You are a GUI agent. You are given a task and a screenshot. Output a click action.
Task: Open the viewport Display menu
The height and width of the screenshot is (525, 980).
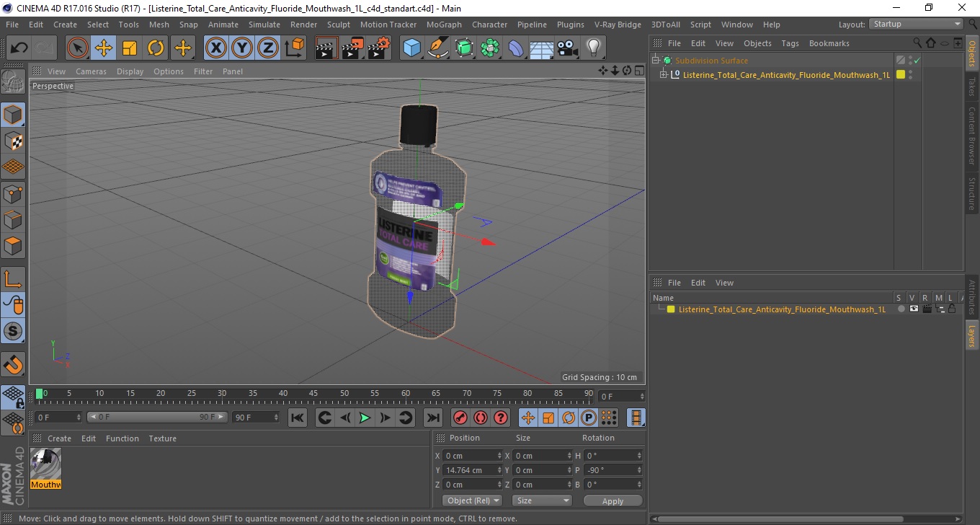point(130,71)
